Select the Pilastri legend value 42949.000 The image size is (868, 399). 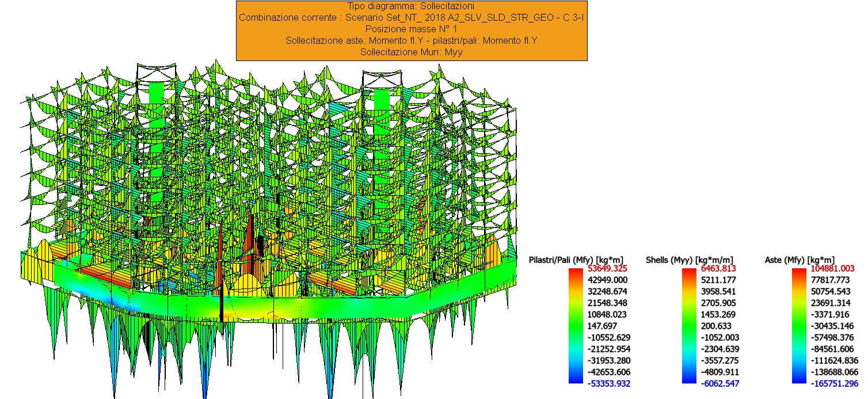pos(607,280)
